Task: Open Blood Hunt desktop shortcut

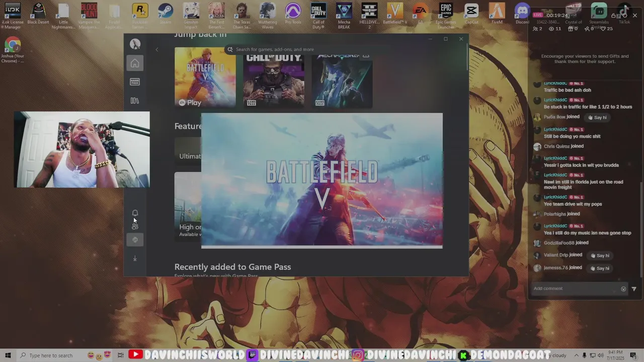Action: point(89,16)
